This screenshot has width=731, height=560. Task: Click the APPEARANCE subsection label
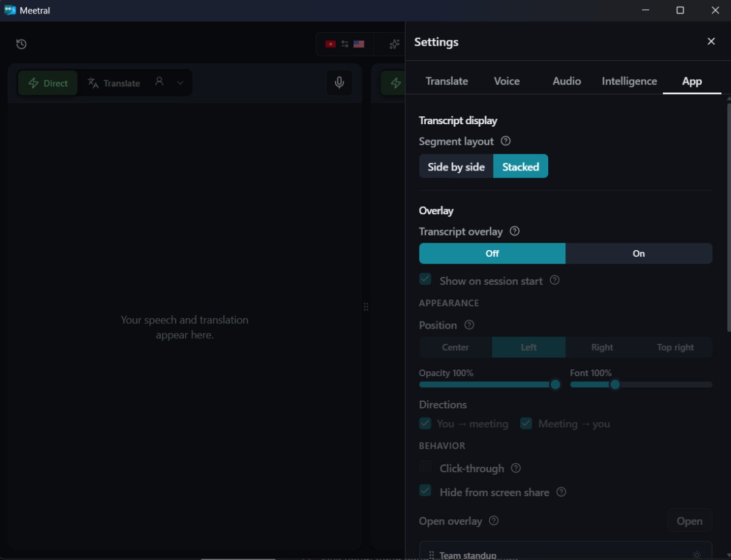(449, 303)
